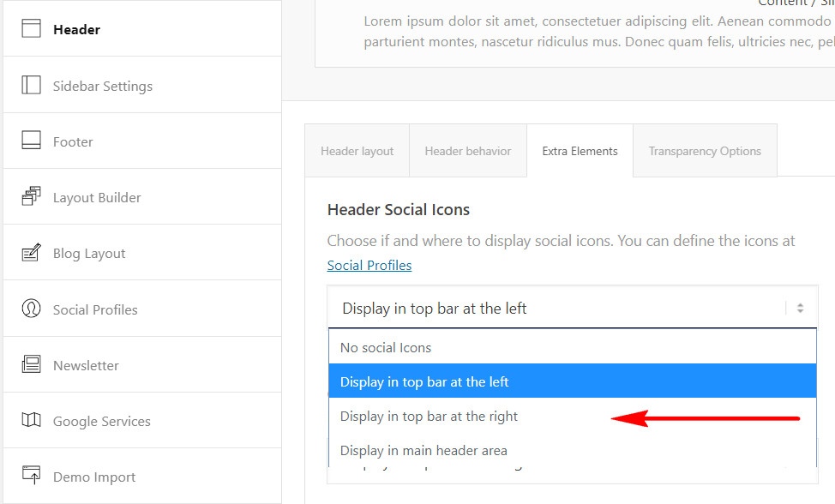The image size is (835, 504).
Task: Click the Layout Builder icon
Action: tap(31, 196)
